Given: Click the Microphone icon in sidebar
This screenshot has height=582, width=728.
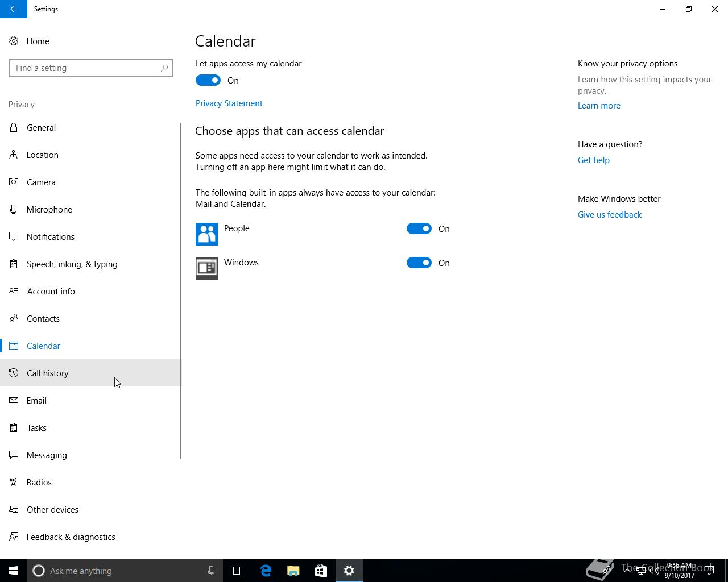Looking at the screenshot, I should [x=14, y=209].
